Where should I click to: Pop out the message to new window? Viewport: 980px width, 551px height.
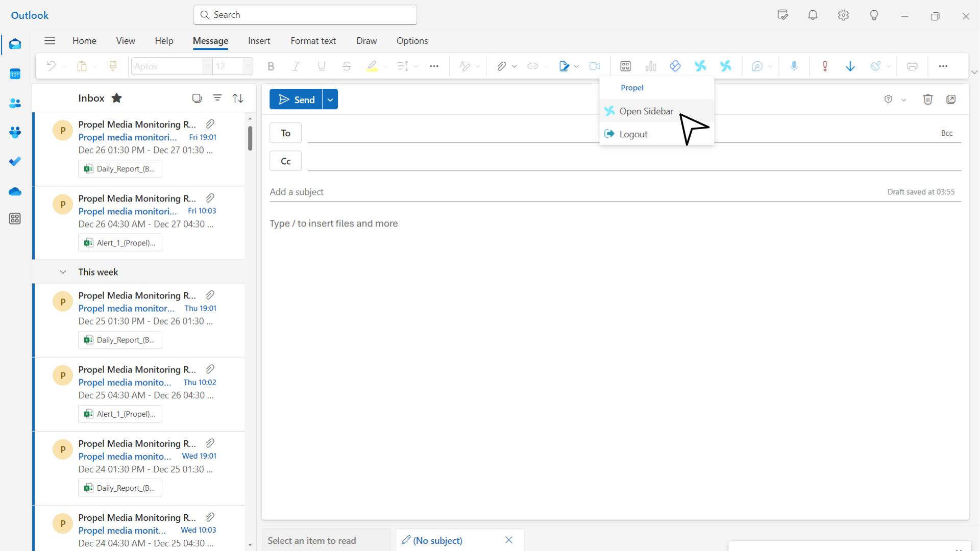point(951,99)
